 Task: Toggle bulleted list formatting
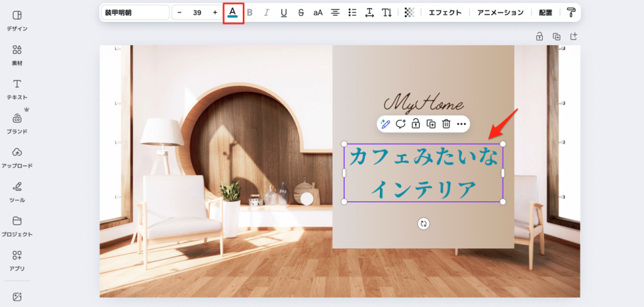click(352, 13)
